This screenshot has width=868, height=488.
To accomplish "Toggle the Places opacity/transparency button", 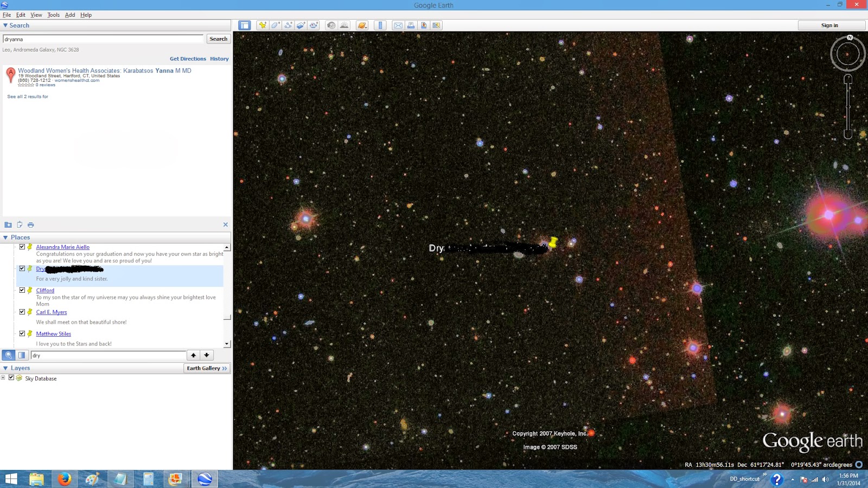I will click(x=22, y=355).
